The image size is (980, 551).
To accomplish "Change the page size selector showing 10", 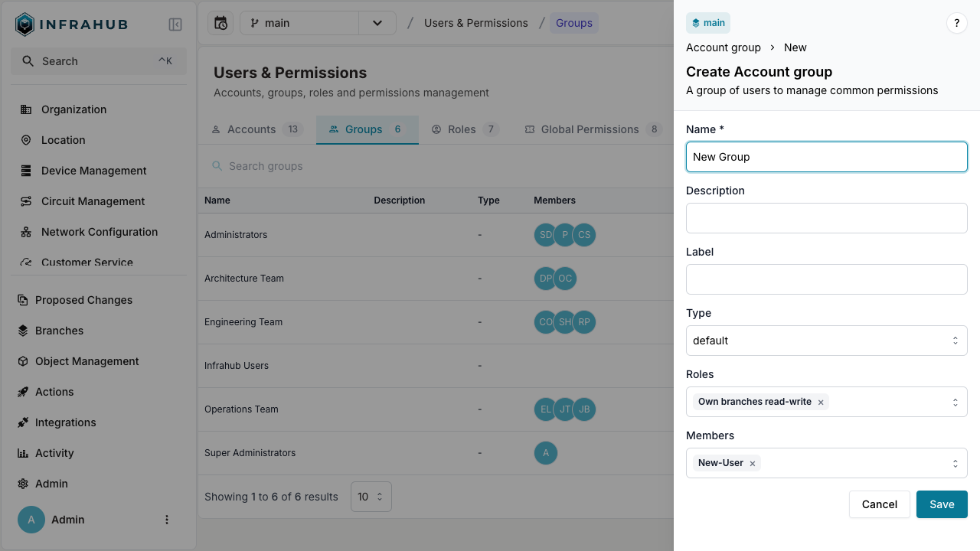I will click(371, 497).
